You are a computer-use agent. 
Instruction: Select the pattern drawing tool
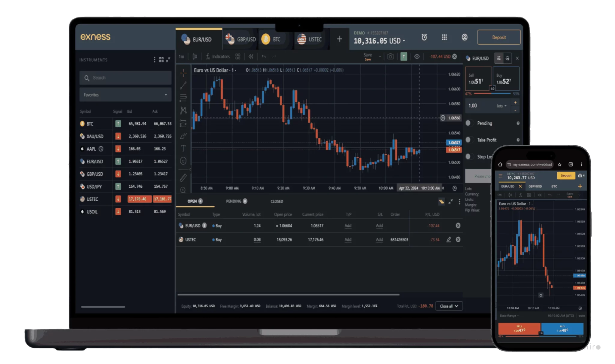click(x=183, y=111)
